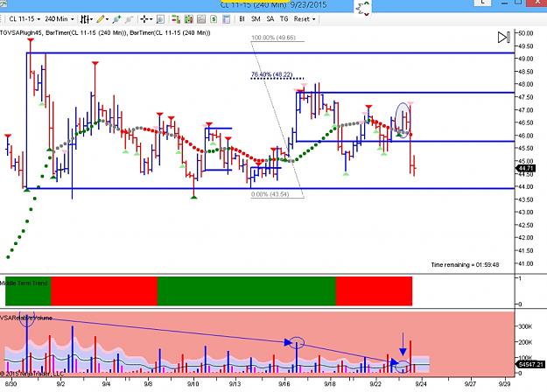Screen dimensions: 547x392
Task: Click the red-green chart trader icon
Action: point(176,19)
